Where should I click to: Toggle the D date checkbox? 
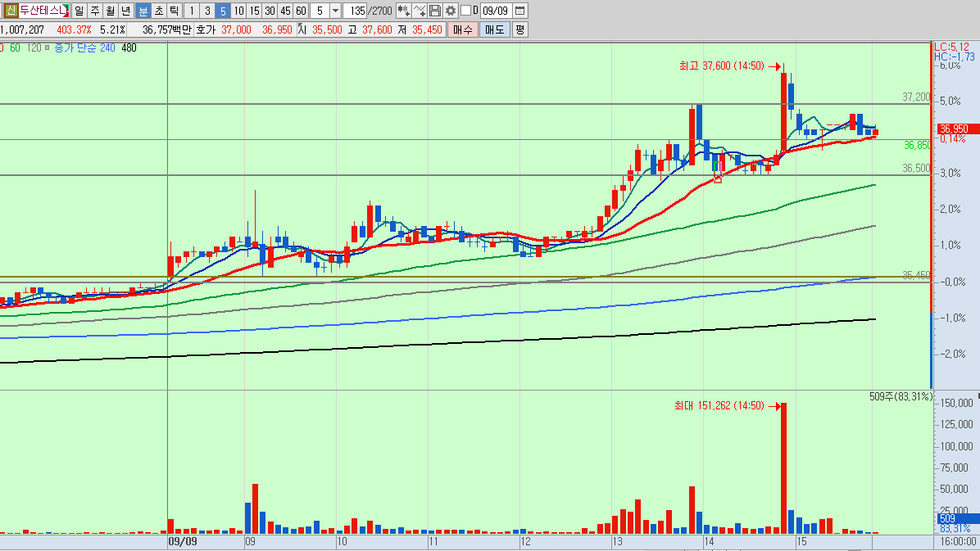click(465, 11)
